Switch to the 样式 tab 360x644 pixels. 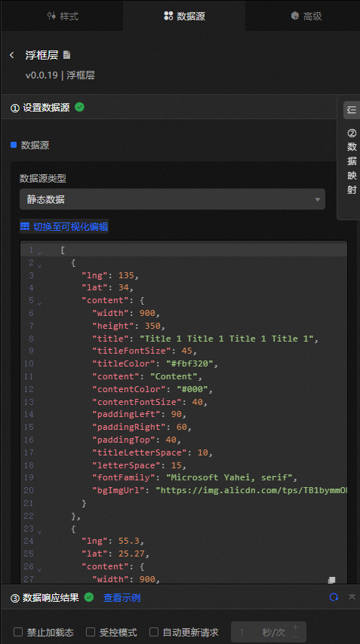coord(62,16)
